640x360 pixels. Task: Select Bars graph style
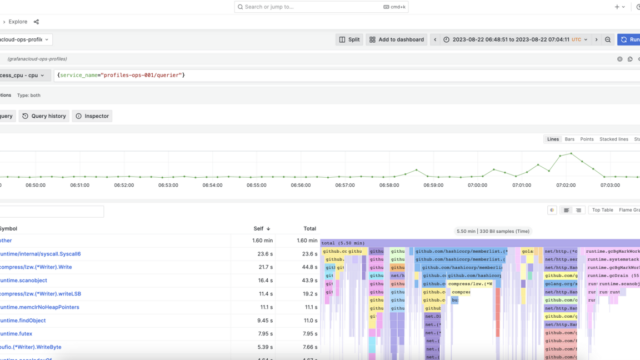(569, 139)
